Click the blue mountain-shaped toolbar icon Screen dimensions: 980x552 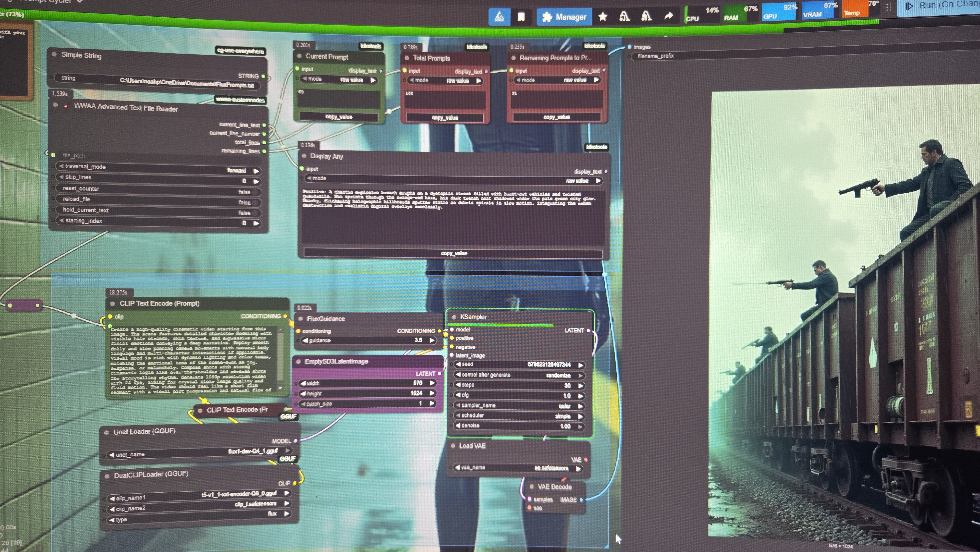499,17
